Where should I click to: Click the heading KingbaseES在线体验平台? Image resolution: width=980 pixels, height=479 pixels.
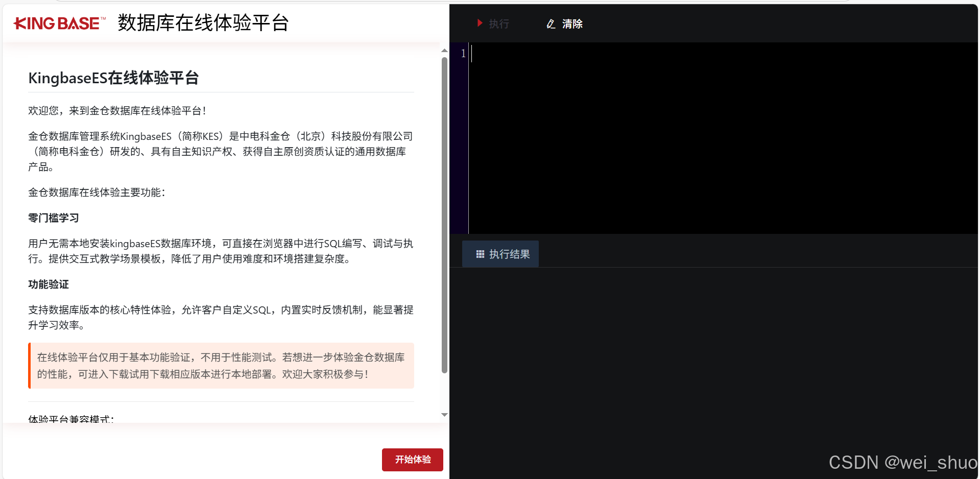[113, 78]
